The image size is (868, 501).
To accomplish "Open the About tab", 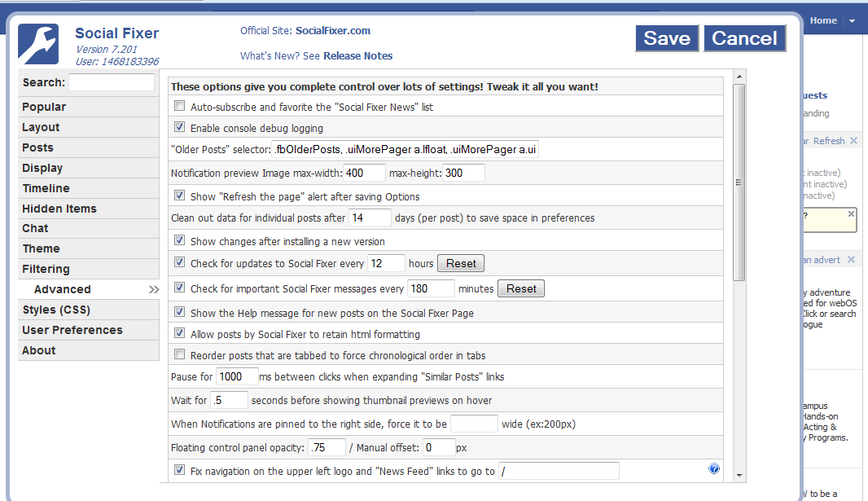I will (x=89, y=350).
